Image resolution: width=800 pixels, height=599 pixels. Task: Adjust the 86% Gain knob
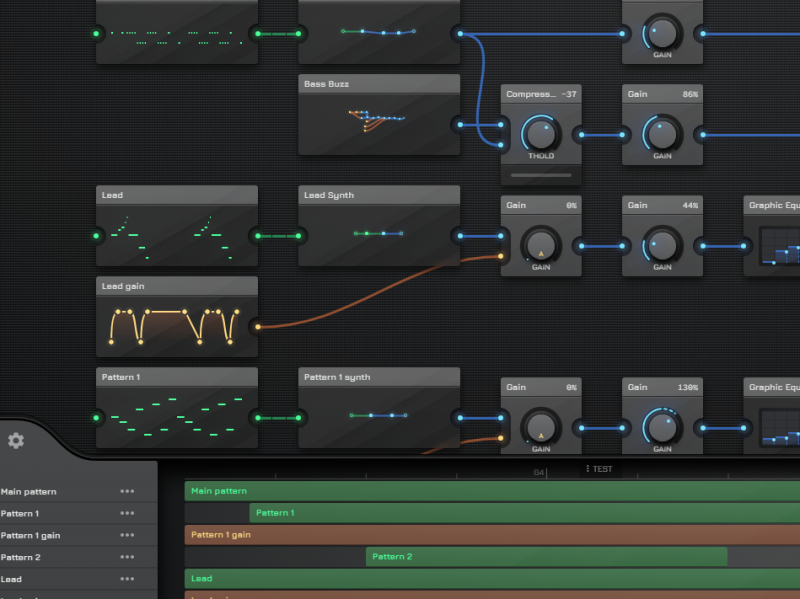pyautogui.click(x=662, y=134)
